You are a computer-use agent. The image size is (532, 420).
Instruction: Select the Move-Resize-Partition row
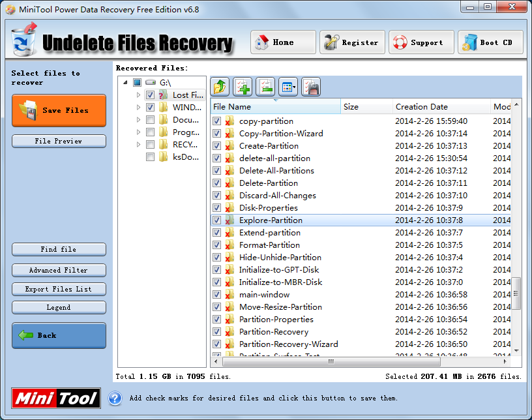(361, 307)
